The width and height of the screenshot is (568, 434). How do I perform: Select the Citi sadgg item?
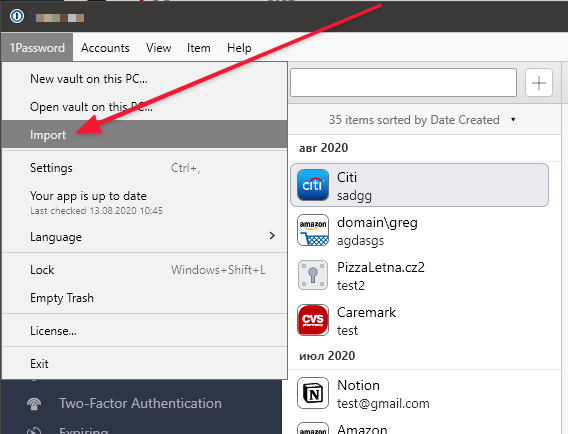point(419,185)
